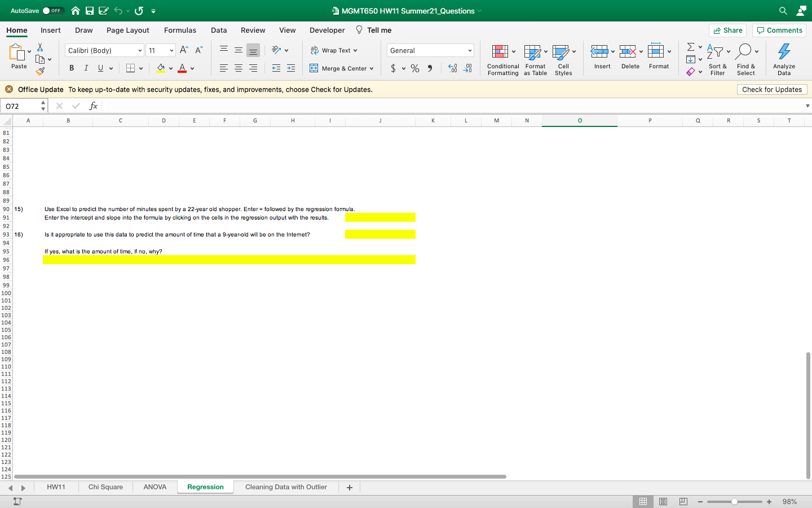This screenshot has height=508, width=812.
Task: Click the Insert Function fx icon
Action: [x=94, y=106]
